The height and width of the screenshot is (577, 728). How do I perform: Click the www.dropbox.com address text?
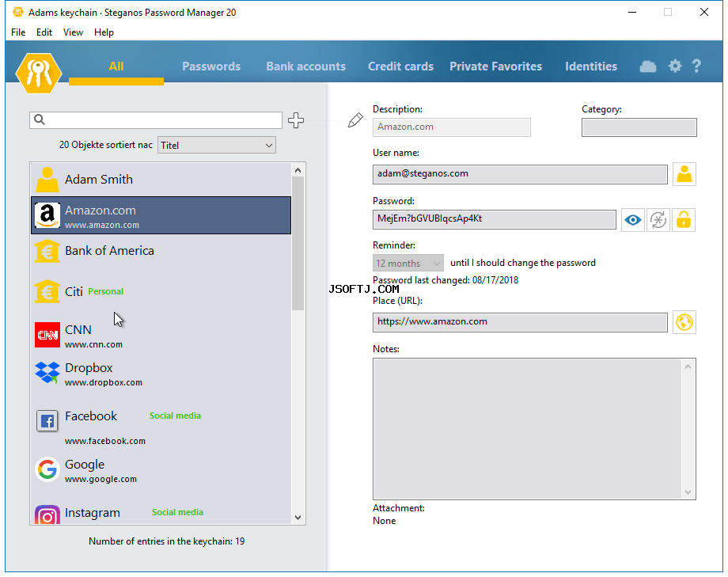pos(104,383)
